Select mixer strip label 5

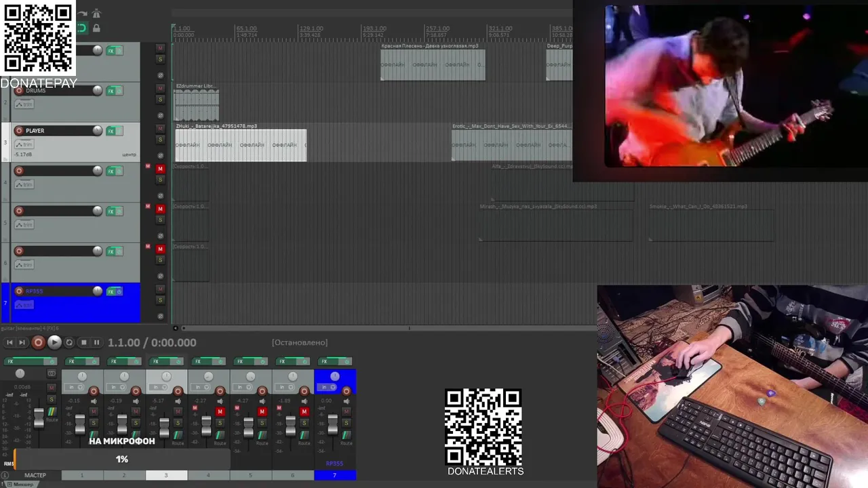click(x=250, y=475)
